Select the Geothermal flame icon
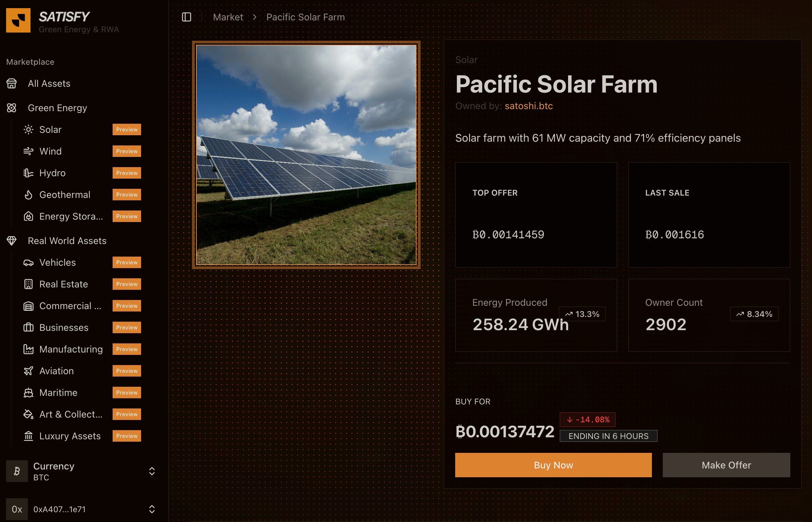Screen dimensions: 812x522 [28, 195]
